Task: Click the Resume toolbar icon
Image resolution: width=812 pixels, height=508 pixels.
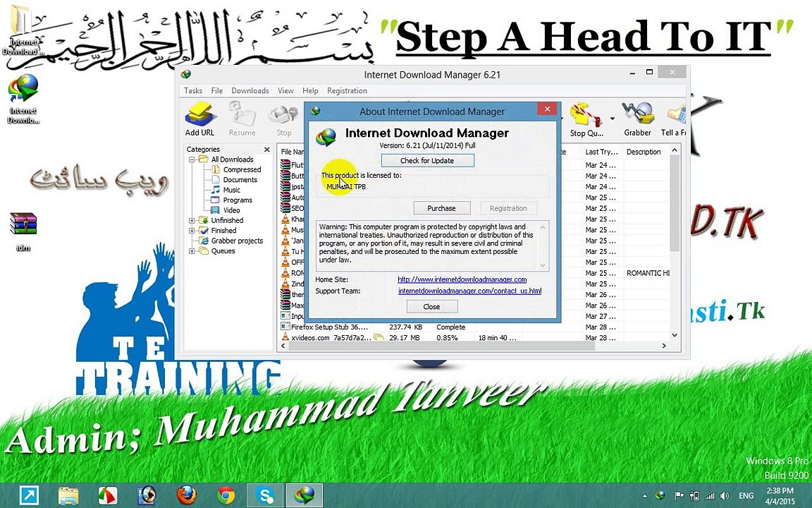Action: [242, 119]
